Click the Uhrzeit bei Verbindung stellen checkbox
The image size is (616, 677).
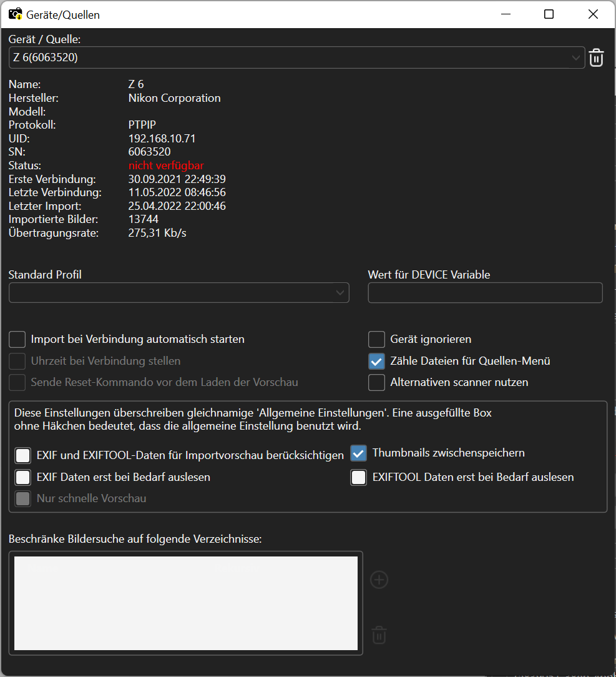tap(17, 361)
